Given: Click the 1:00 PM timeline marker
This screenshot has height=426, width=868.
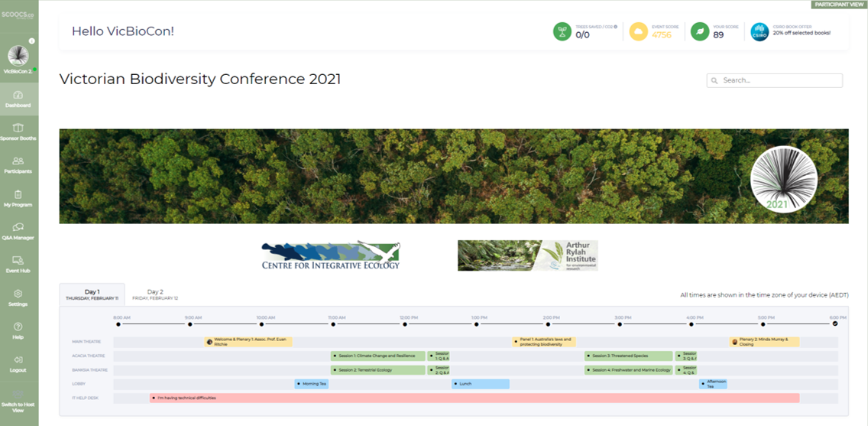Looking at the screenshot, I should (x=477, y=324).
